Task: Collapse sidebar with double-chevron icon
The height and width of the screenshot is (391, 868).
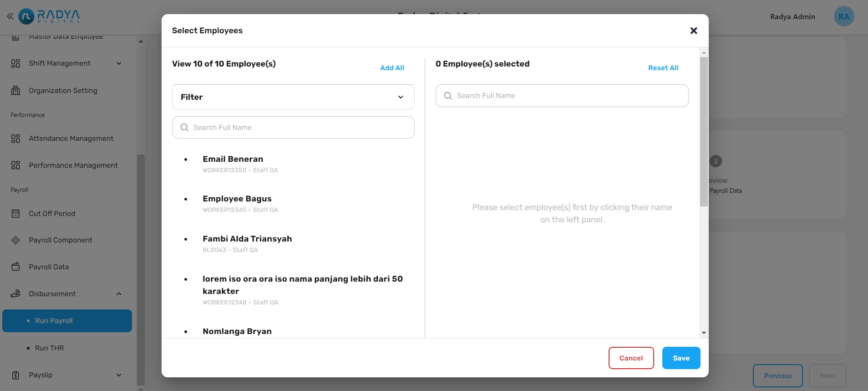Action: tap(10, 16)
